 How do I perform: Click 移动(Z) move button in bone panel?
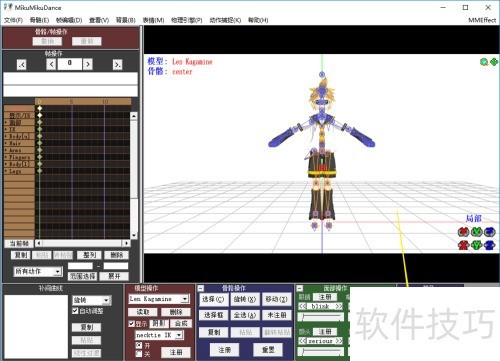(276, 299)
